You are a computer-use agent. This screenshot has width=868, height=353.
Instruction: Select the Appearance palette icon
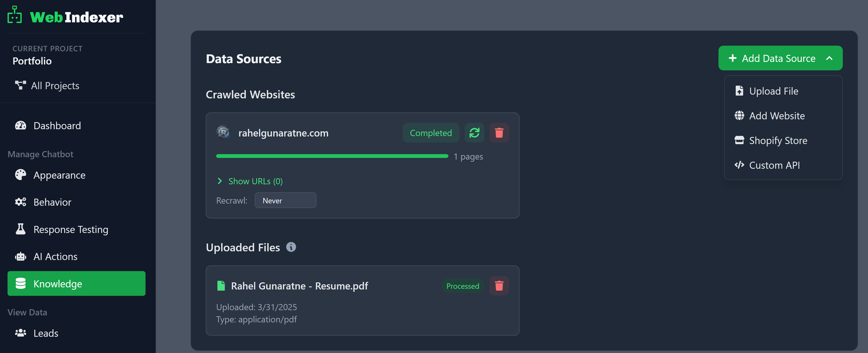pyautogui.click(x=20, y=175)
